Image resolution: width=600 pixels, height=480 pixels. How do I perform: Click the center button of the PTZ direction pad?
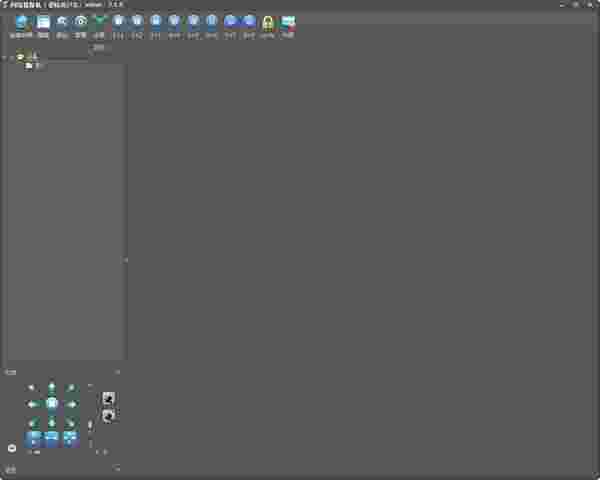pos(52,403)
